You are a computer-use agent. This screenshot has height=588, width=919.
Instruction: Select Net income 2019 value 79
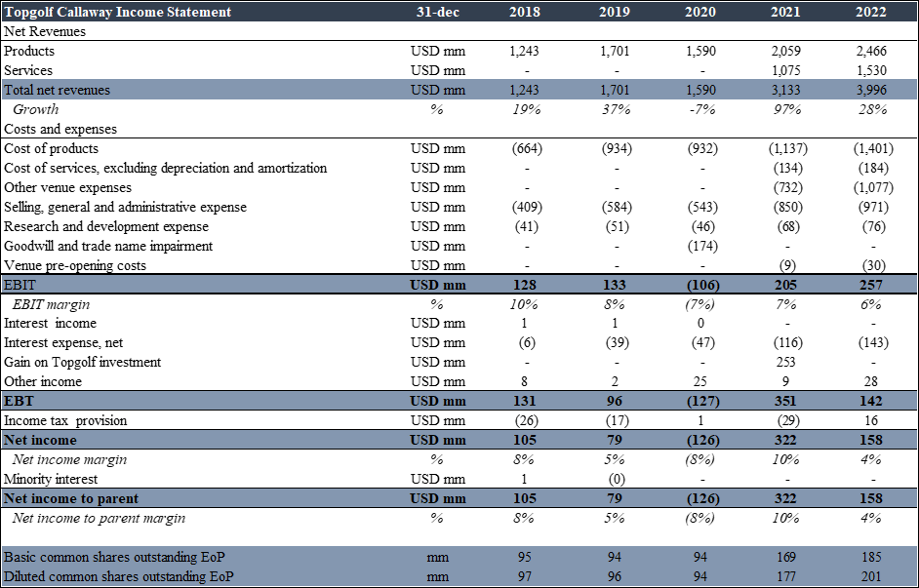(x=615, y=441)
